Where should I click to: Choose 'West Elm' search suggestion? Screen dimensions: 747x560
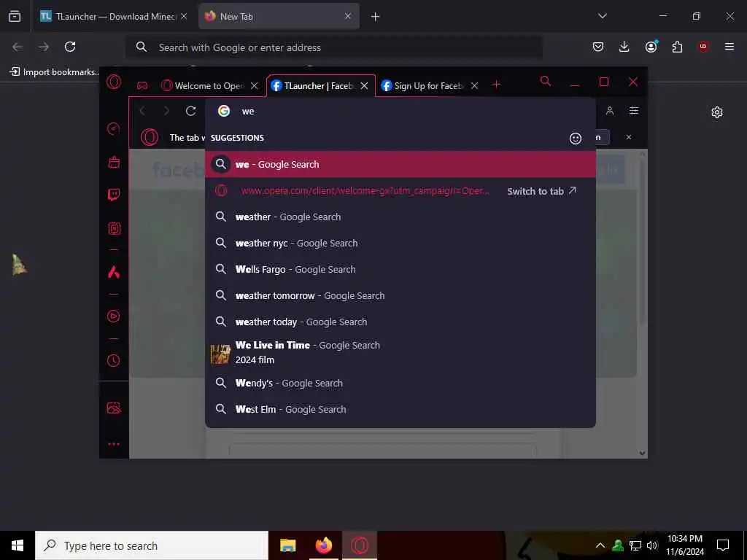pos(400,409)
